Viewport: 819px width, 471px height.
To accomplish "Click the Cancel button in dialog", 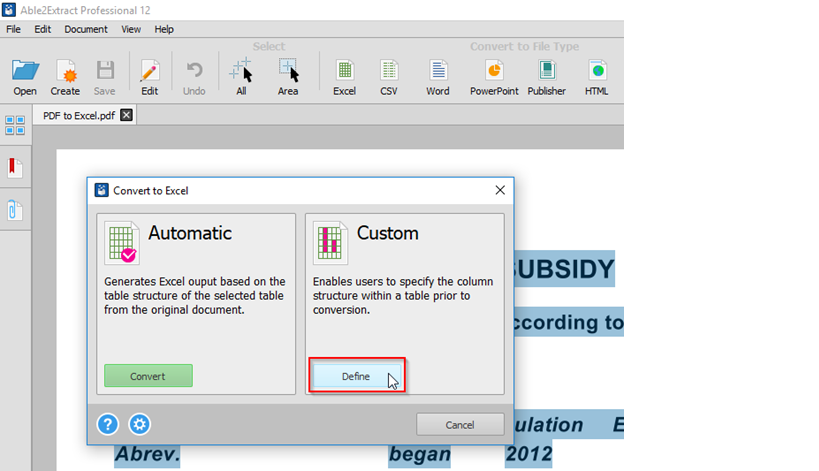I will click(460, 425).
